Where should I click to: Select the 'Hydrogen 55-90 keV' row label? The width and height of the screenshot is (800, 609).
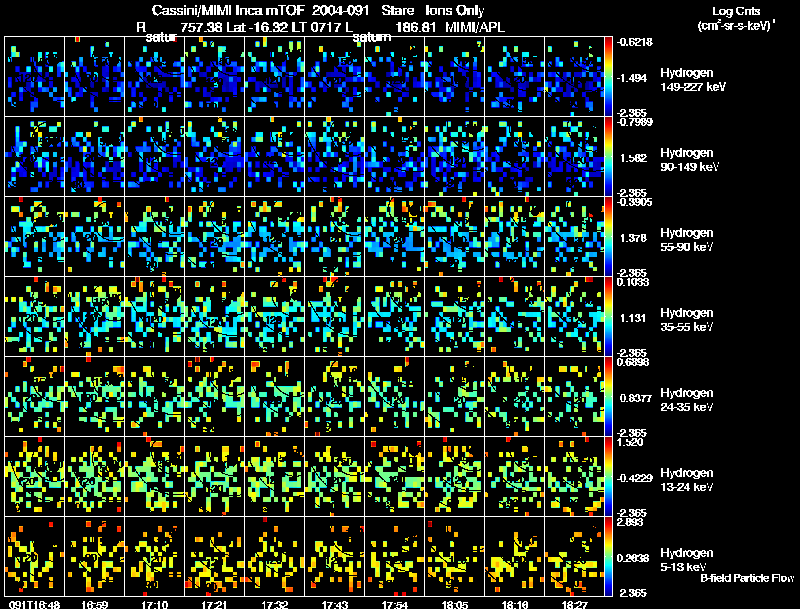point(686,240)
